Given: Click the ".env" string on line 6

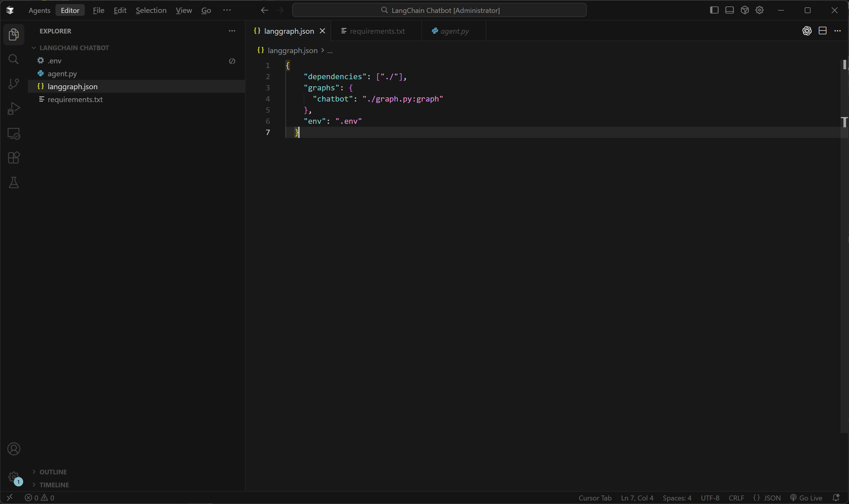Looking at the screenshot, I should click(x=349, y=121).
